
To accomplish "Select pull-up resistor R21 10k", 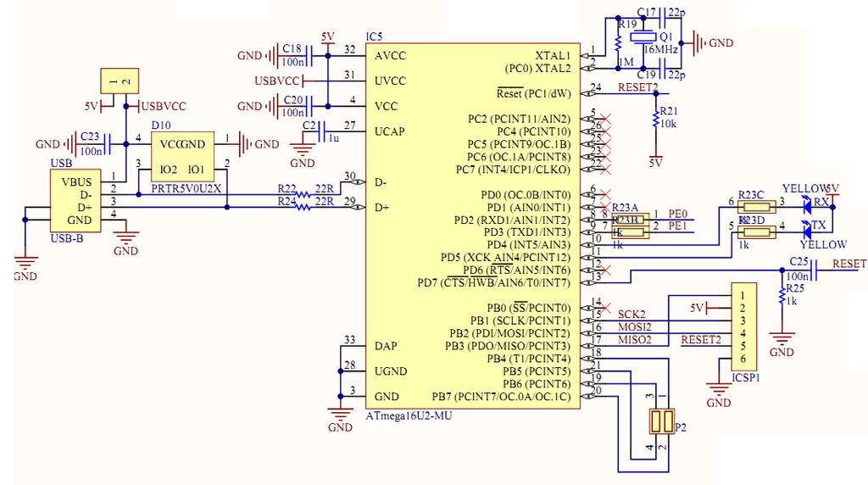I will tap(656, 120).
